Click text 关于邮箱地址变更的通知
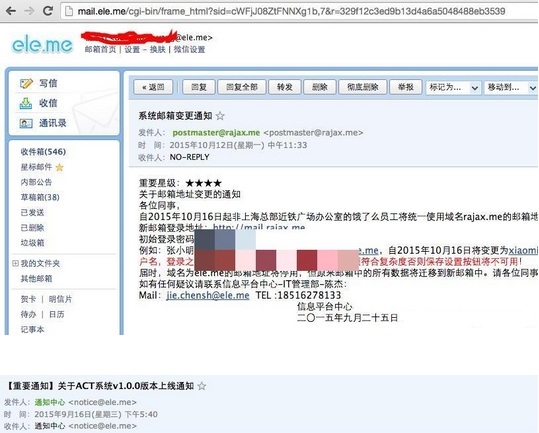Image resolution: width=539 pixels, height=433 pixels. point(190,195)
